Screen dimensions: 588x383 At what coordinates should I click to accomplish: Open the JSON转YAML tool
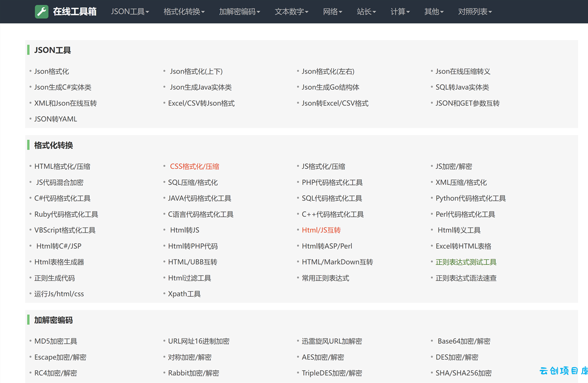pyautogui.click(x=56, y=119)
